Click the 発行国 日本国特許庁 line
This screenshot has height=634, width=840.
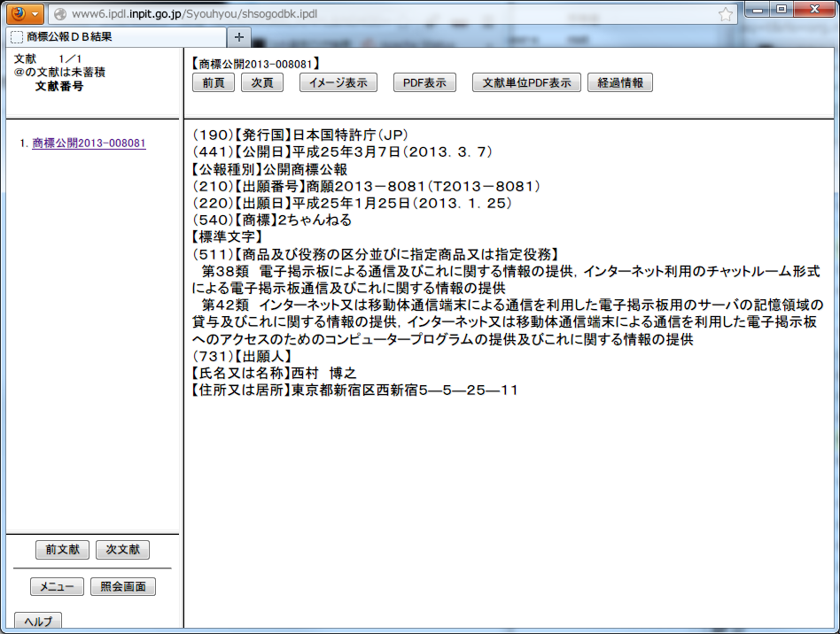tap(300, 135)
